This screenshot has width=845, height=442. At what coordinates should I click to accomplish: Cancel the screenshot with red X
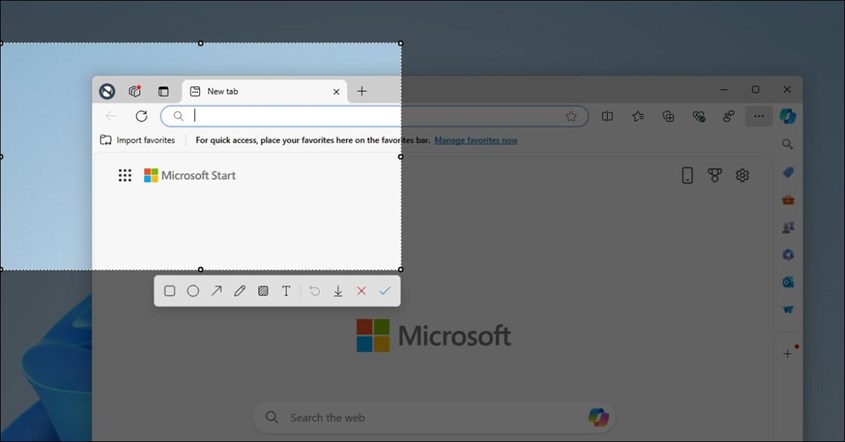[362, 291]
